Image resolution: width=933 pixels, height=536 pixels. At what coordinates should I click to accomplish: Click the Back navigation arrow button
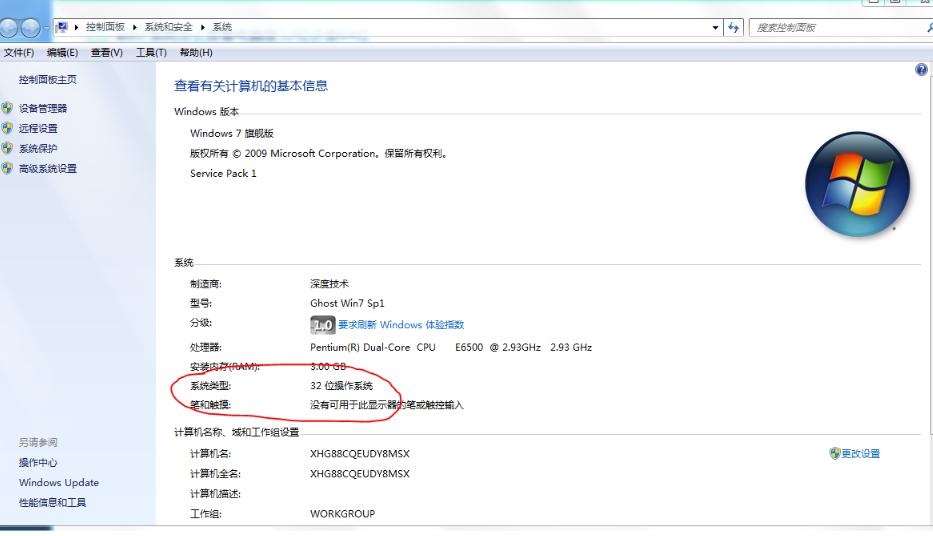[8, 27]
